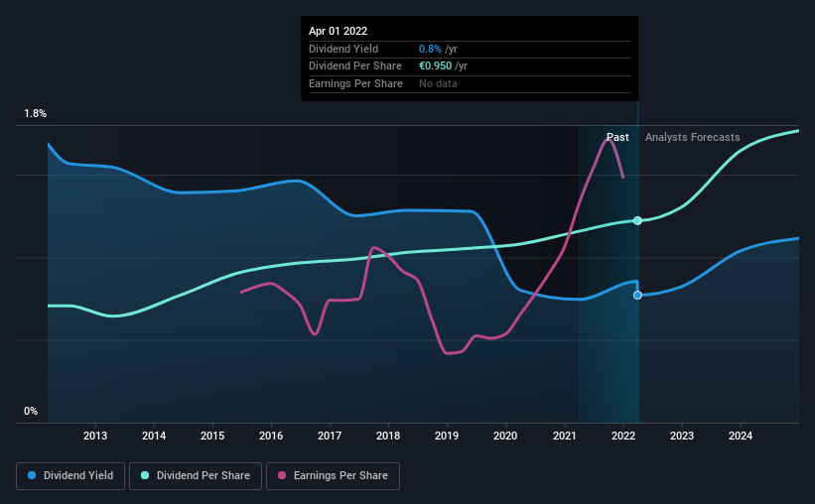Click the 2016 x-axis label
815x504 pixels.
pos(271,436)
